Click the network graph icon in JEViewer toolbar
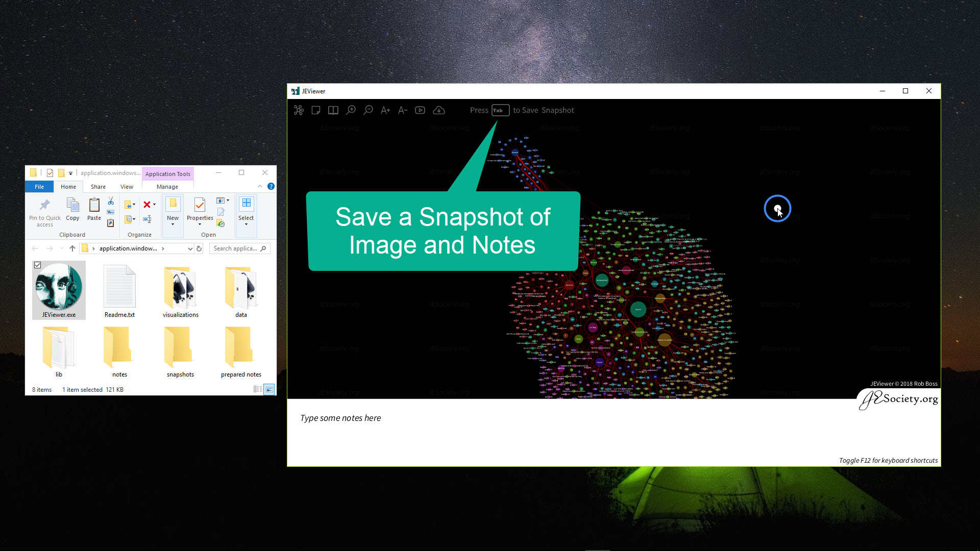980x551 pixels. 299,110
